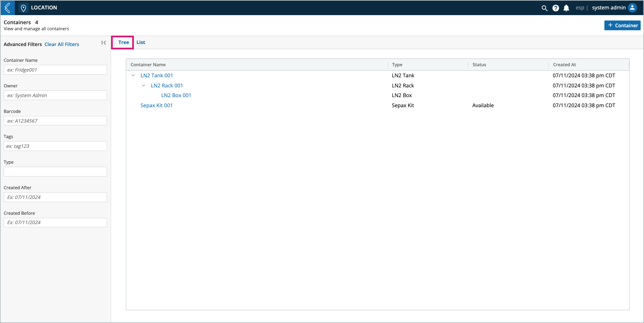Image resolution: width=644 pixels, height=323 pixels.
Task: Click LOCATION title in header
Action: 44,8
